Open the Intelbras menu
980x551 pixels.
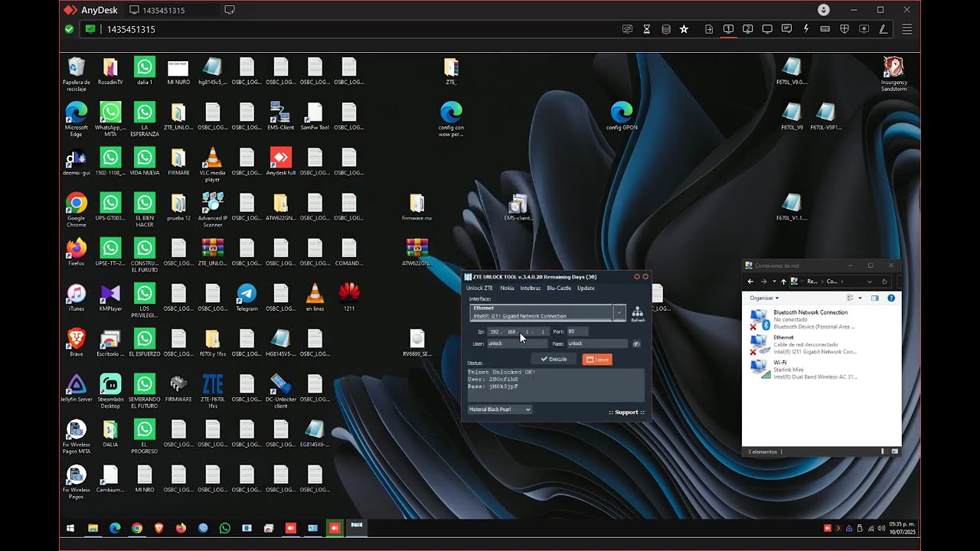(x=531, y=289)
